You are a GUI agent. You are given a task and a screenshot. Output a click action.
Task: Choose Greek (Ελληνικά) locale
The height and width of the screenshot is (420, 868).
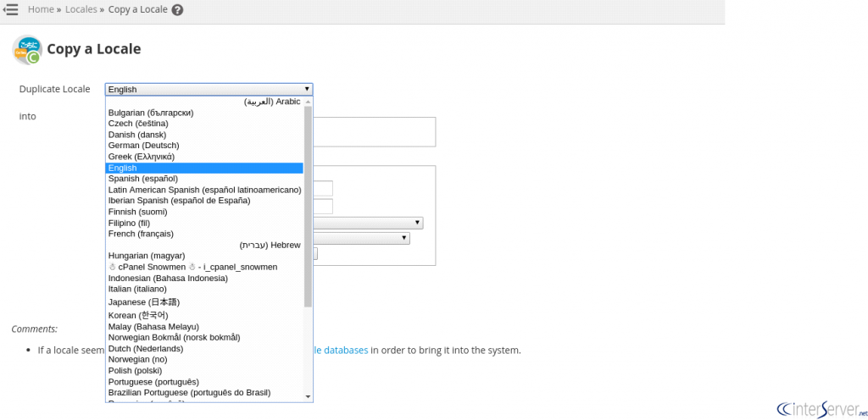(x=204, y=157)
